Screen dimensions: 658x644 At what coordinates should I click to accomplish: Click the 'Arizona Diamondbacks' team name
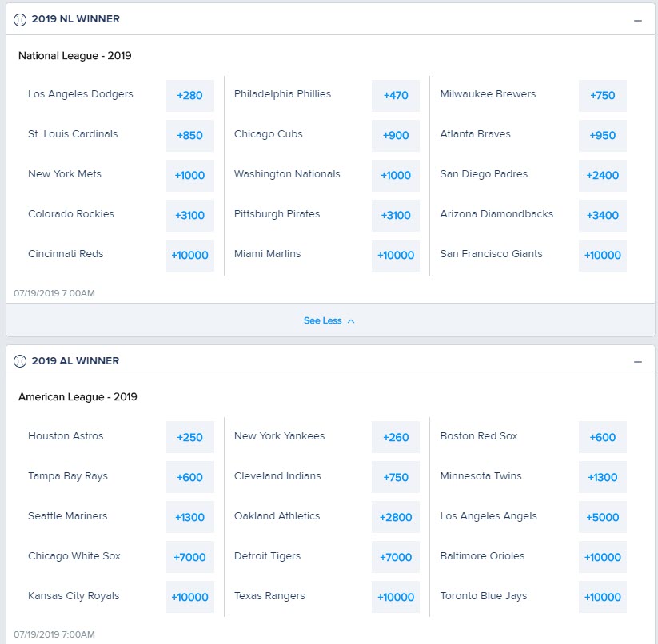pyautogui.click(x=496, y=214)
